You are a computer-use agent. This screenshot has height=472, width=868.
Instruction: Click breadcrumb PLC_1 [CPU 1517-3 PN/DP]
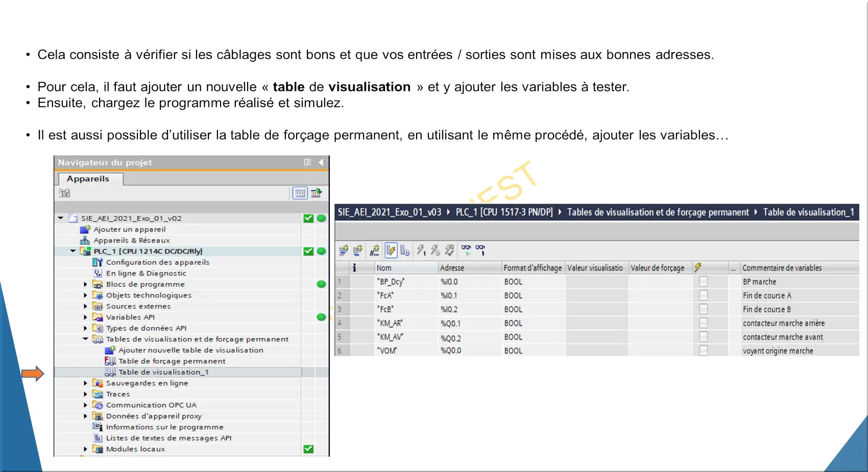[x=504, y=212]
